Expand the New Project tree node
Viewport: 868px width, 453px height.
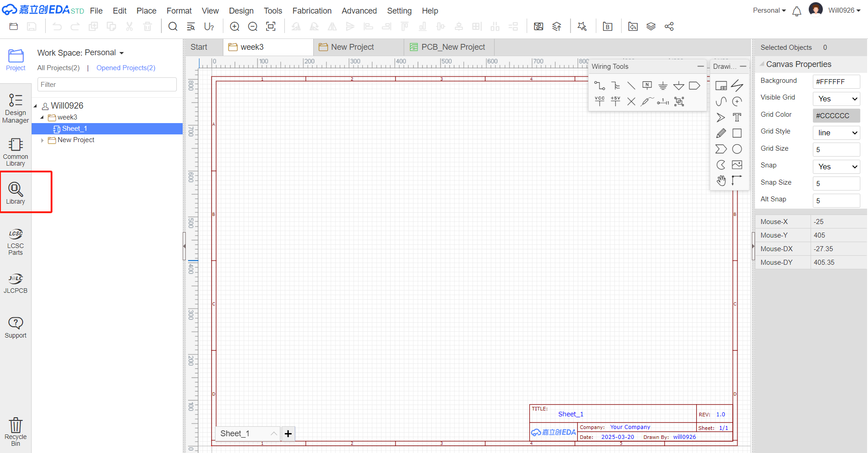(x=42, y=140)
